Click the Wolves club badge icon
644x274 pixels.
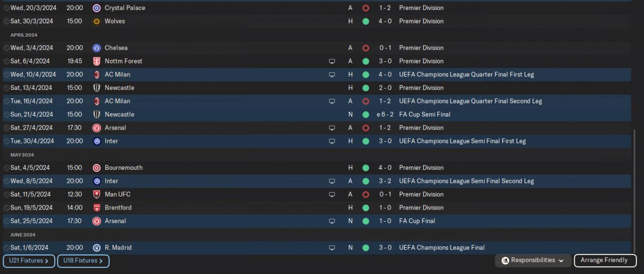point(97,22)
